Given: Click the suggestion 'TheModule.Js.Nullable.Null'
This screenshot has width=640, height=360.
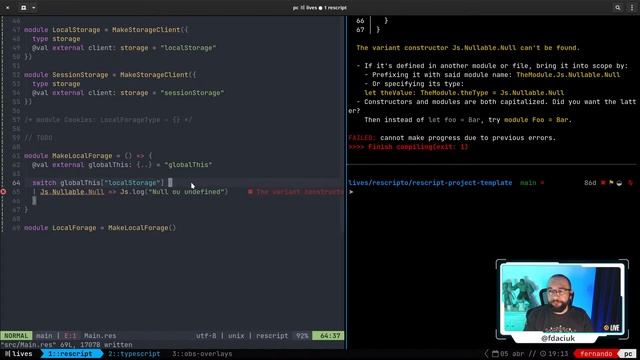Looking at the screenshot, I should [568, 75].
